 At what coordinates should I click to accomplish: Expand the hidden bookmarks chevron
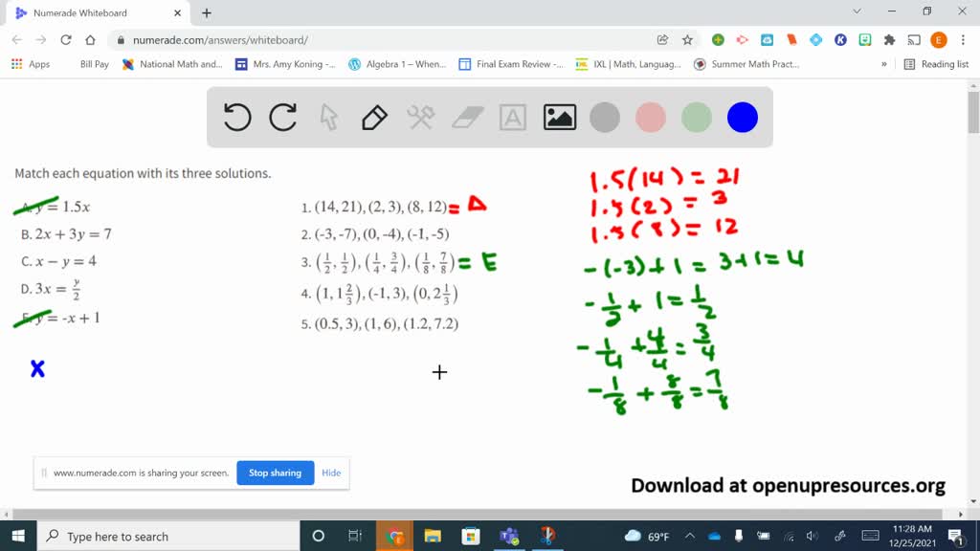[x=884, y=64]
